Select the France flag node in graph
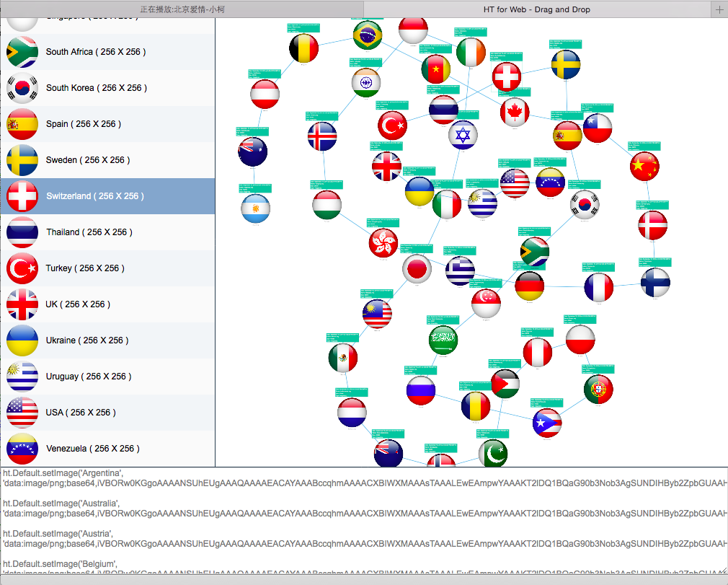Viewport: 728px width, 585px height. pyautogui.click(x=598, y=288)
